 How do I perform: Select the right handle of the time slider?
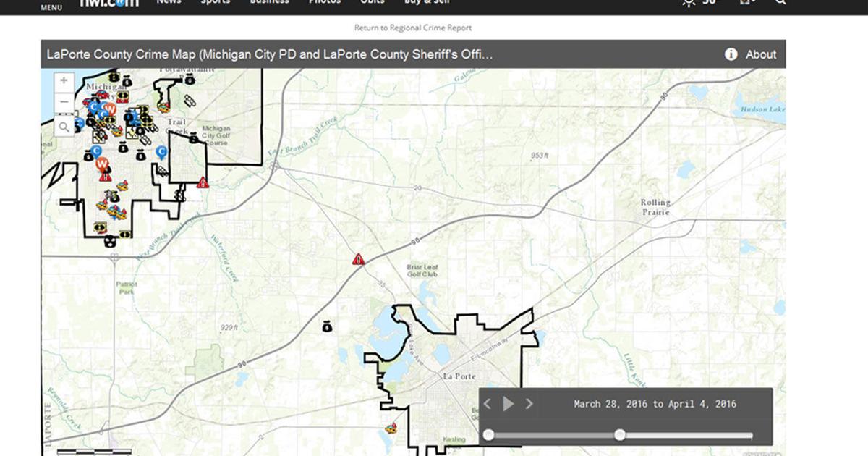(620, 435)
